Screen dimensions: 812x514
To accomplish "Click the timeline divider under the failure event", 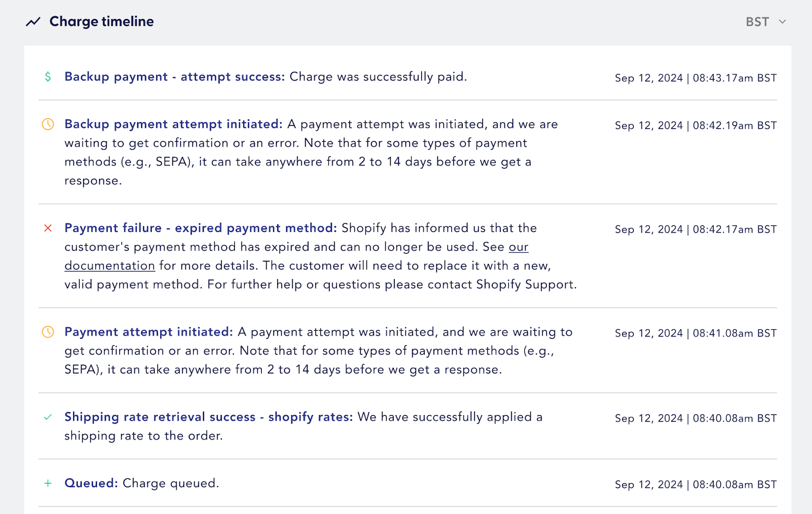I will [x=406, y=306].
